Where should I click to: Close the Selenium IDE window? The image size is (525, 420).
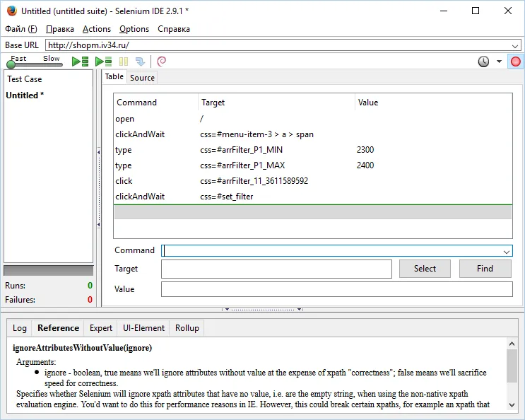click(507, 11)
